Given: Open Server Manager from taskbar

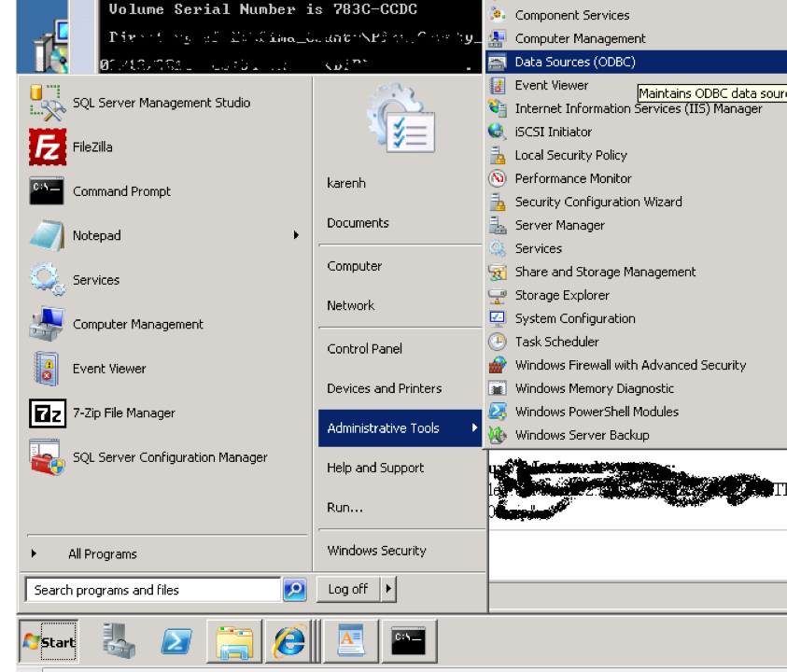Looking at the screenshot, I should 119,641.
